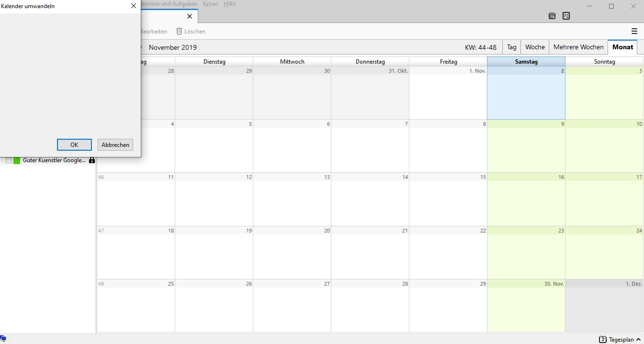Screen dimensions: 644x344
Task: Click the week number 47 label
Action: 101,231
